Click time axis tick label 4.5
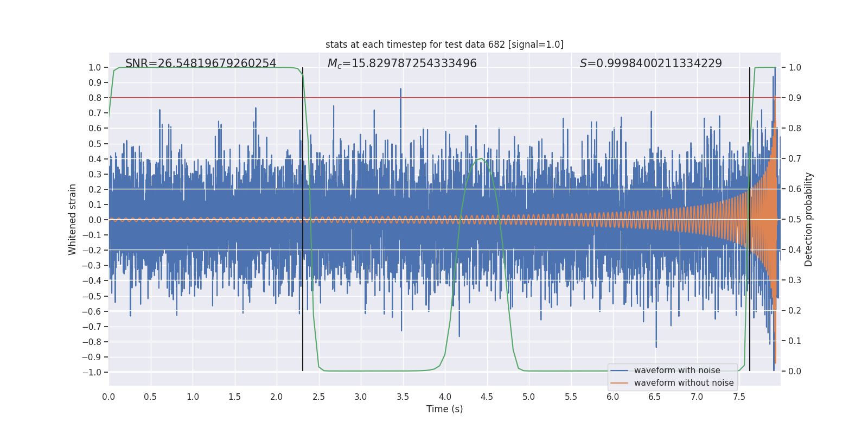The width and height of the screenshot is (868, 434). (487, 397)
